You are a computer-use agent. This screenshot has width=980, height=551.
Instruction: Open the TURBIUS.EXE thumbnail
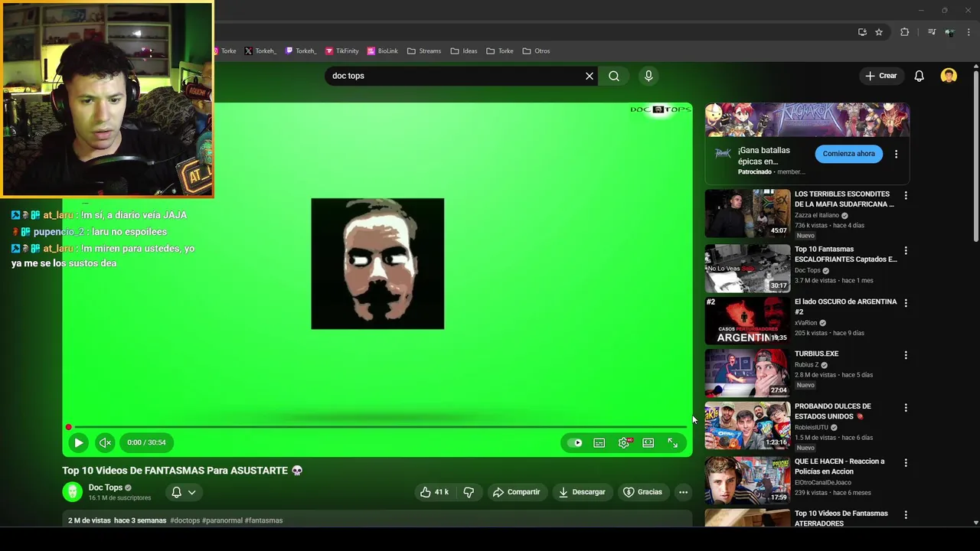coord(747,373)
